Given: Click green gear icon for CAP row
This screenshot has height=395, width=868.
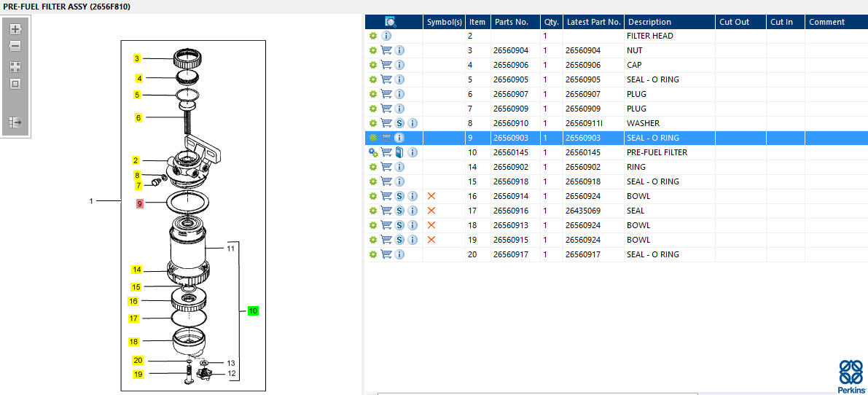Looking at the screenshot, I should (373, 65).
